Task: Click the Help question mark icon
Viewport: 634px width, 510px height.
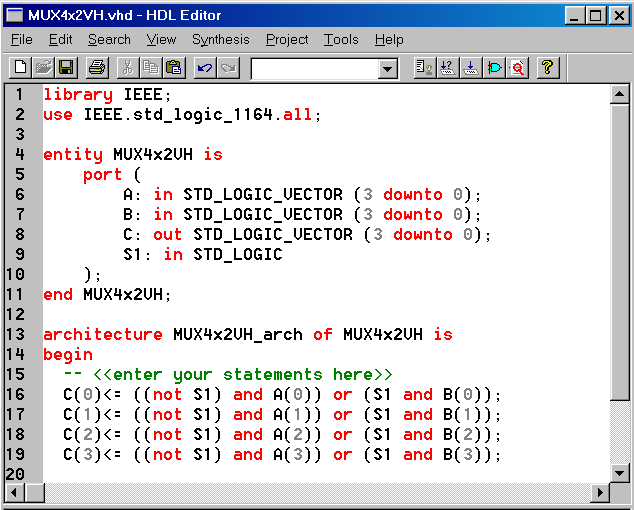Action: (x=547, y=68)
